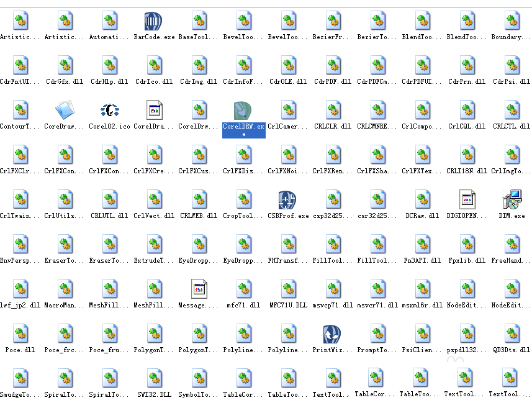Image resolution: width=532 pixels, height=413 pixels.
Task: Select the DIM.exe installer icon
Action: pyautogui.click(x=512, y=199)
